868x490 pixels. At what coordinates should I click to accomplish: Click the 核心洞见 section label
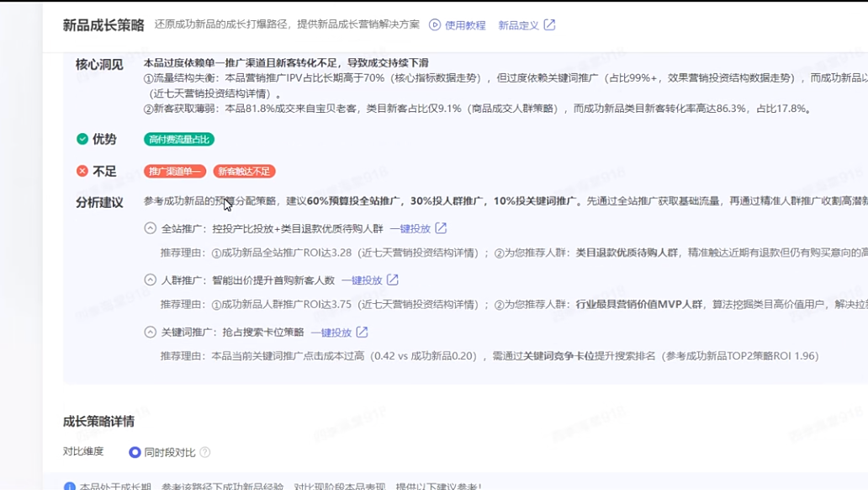pyautogui.click(x=99, y=65)
